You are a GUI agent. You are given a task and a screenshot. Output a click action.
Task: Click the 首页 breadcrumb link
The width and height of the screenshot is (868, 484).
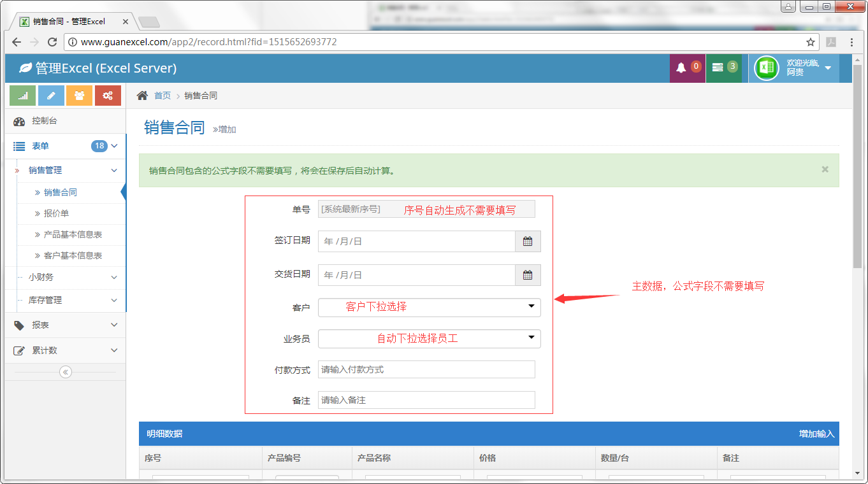coord(163,96)
